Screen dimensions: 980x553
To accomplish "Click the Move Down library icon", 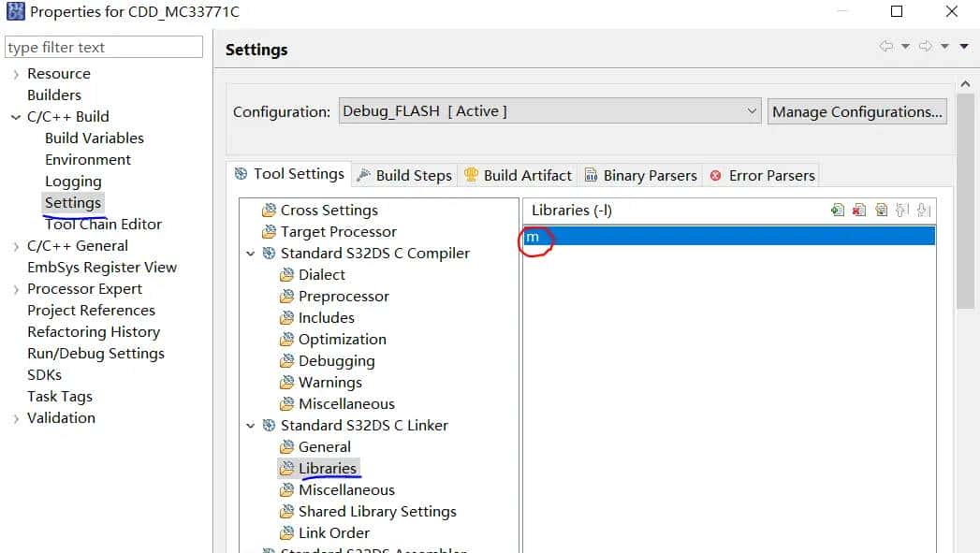I will click(923, 211).
